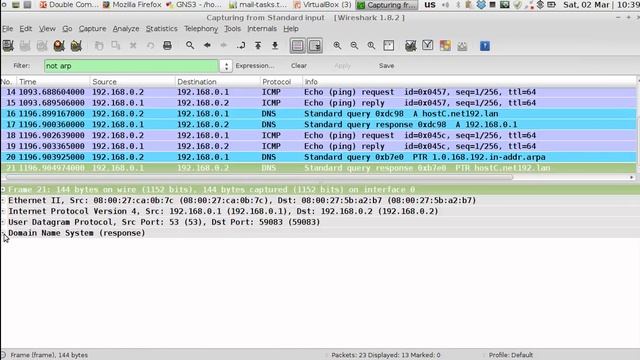Open the Internals menu
Screen dimensions: 640x360
(x=262, y=29)
